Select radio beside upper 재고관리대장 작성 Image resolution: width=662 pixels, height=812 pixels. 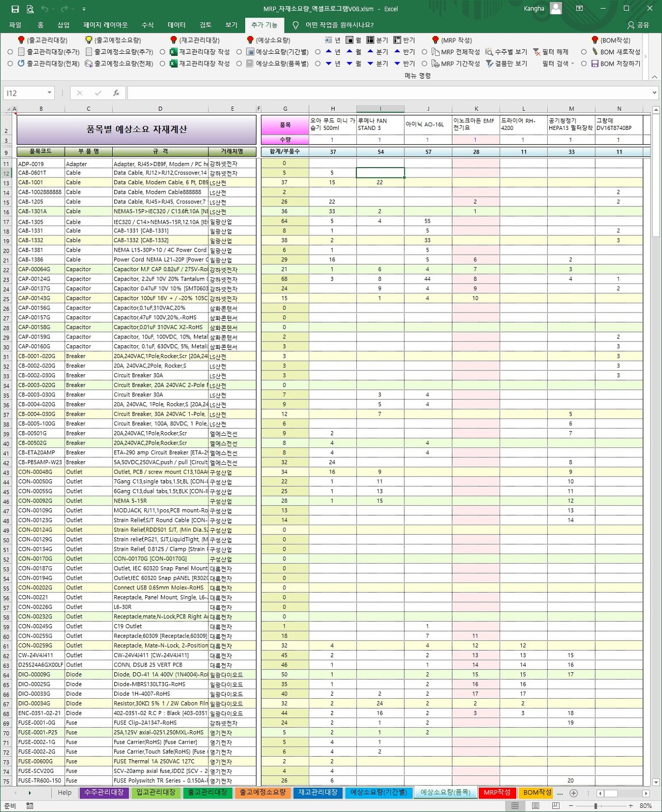tap(162, 52)
